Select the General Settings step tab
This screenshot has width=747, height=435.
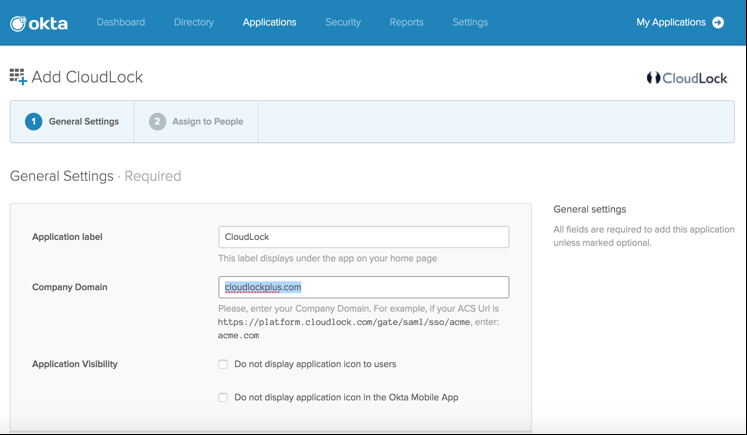[72, 121]
